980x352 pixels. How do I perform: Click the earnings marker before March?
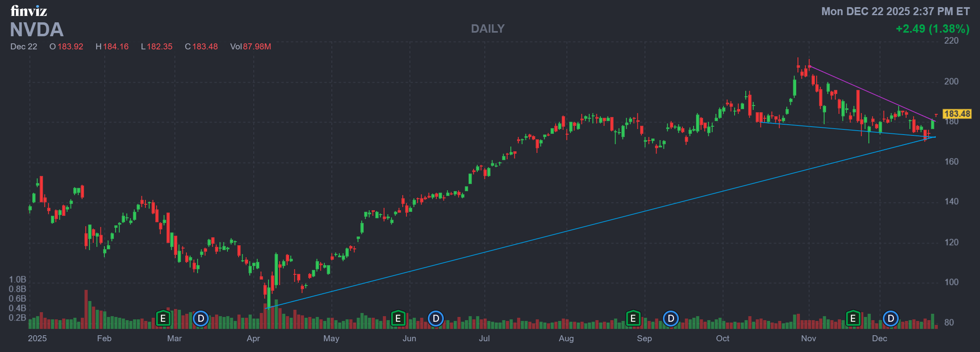click(163, 319)
